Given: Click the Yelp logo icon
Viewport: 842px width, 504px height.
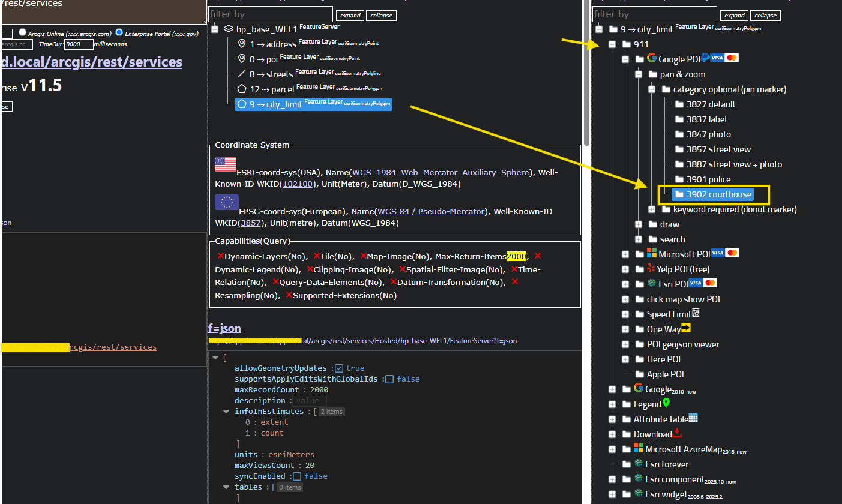Looking at the screenshot, I should tap(652, 269).
